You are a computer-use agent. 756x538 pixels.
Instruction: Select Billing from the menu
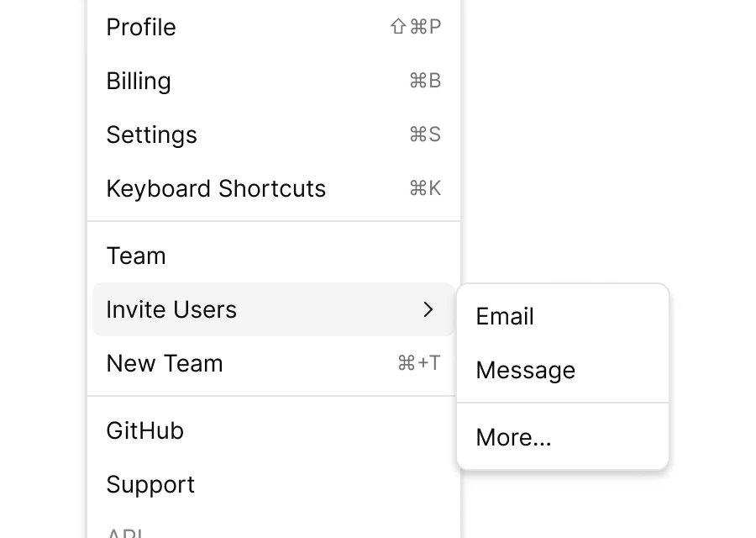(139, 81)
